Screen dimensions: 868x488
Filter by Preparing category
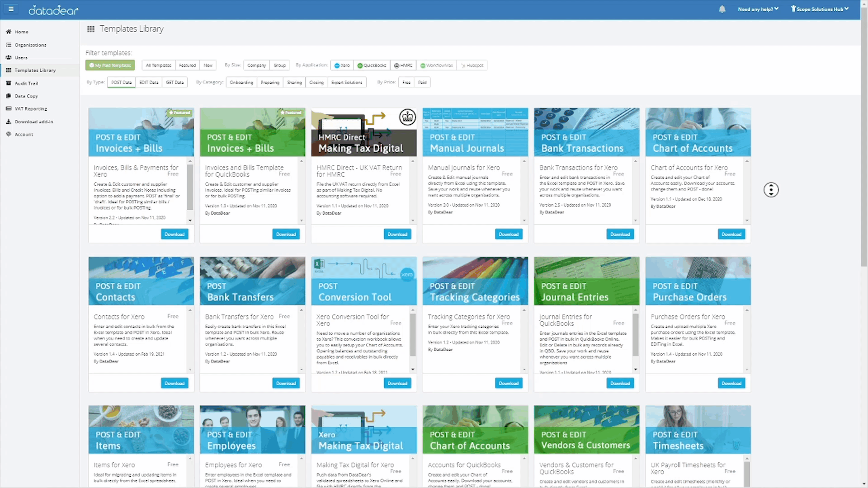[x=270, y=83]
